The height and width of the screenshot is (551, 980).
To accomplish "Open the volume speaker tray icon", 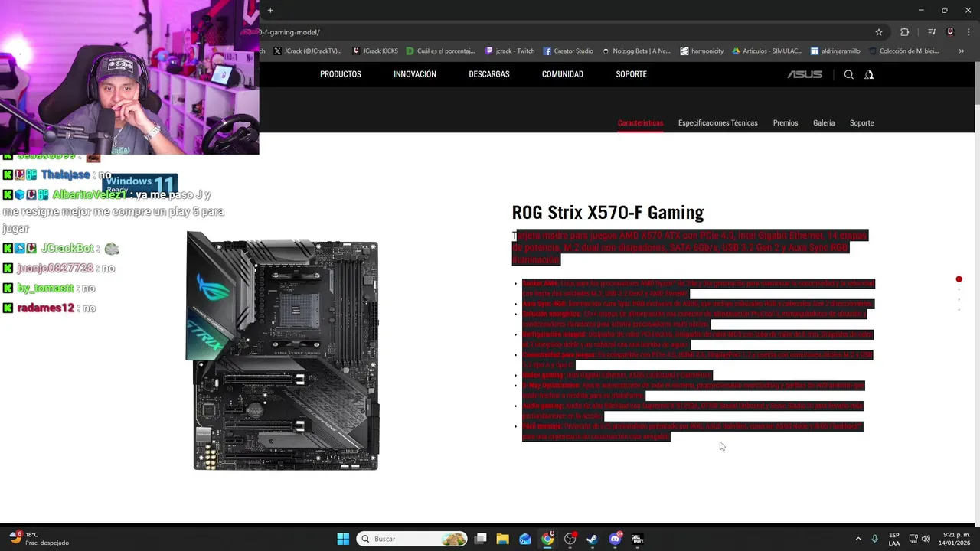I will [x=926, y=539].
